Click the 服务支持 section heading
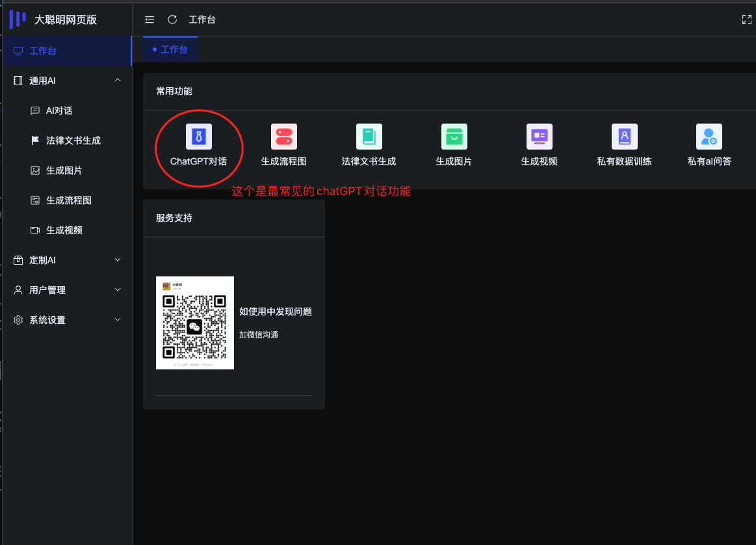Screen dimensions: 756x545 click(x=174, y=218)
